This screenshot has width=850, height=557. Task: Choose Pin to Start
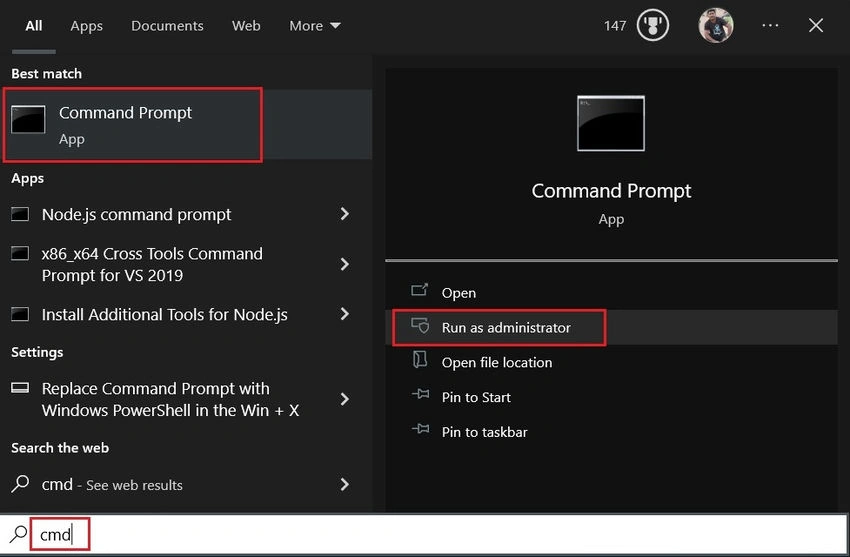pyautogui.click(x=611, y=397)
